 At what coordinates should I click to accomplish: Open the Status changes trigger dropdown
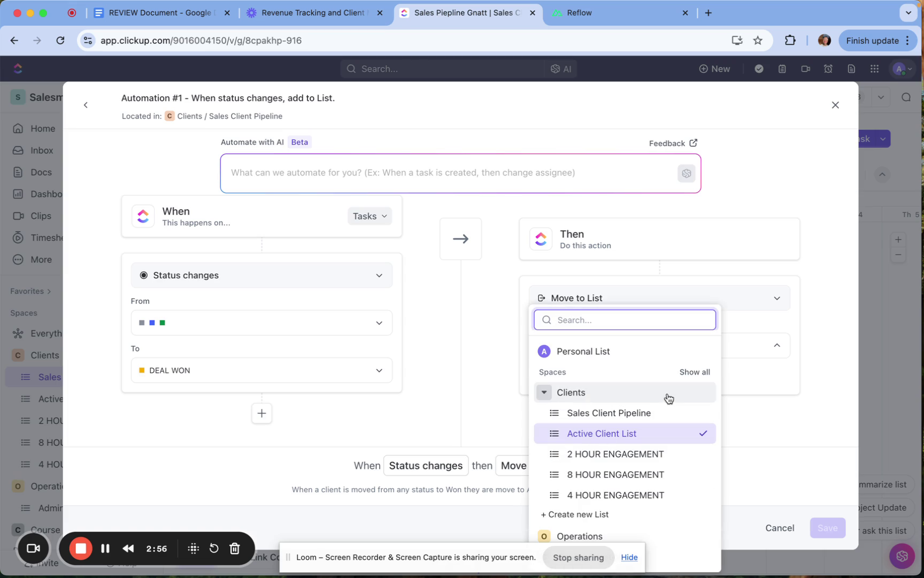click(261, 275)
